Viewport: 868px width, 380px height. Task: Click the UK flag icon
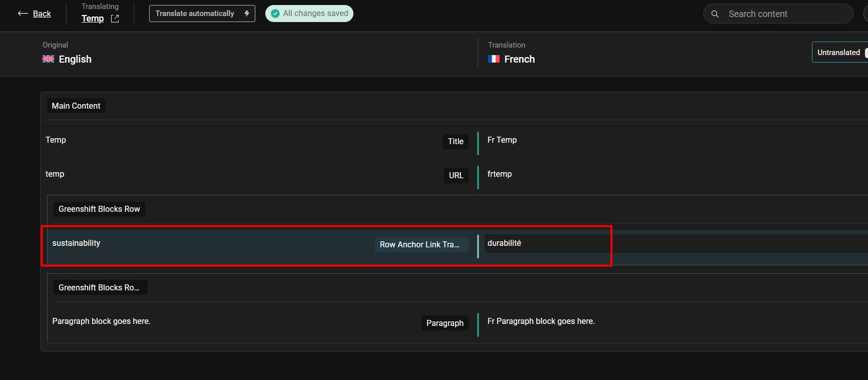(48, 59)
